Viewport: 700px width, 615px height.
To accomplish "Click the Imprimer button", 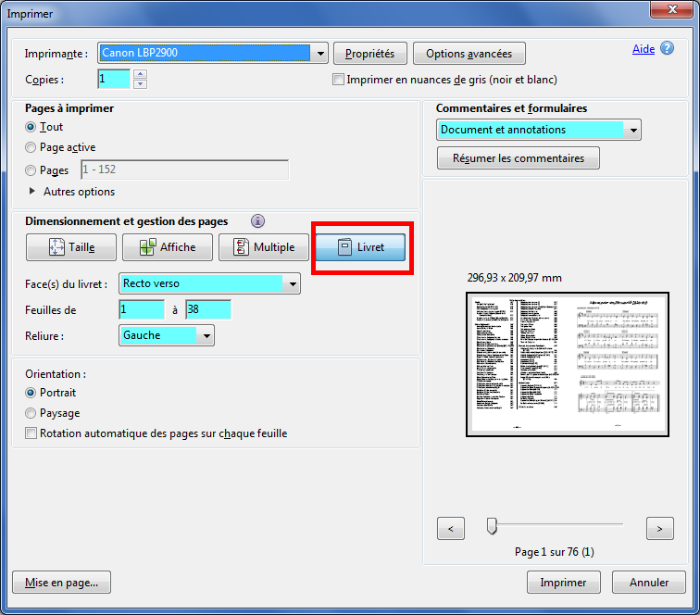I will pos(563,583).
